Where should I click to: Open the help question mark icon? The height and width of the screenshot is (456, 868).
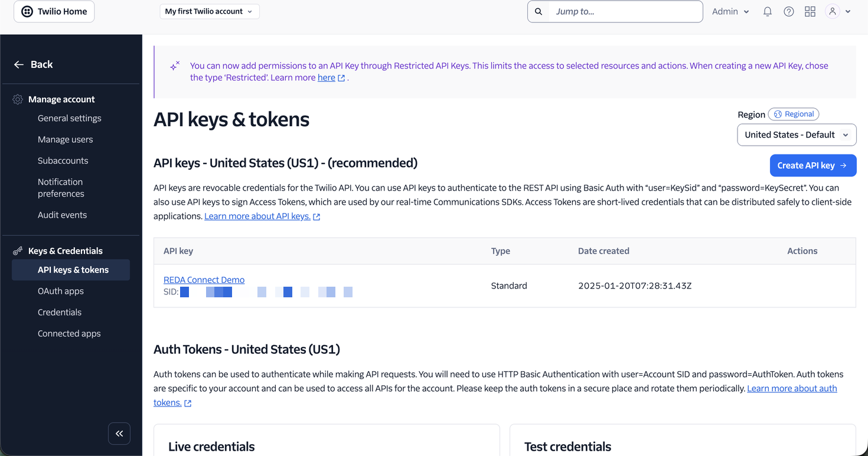point(789,11)
